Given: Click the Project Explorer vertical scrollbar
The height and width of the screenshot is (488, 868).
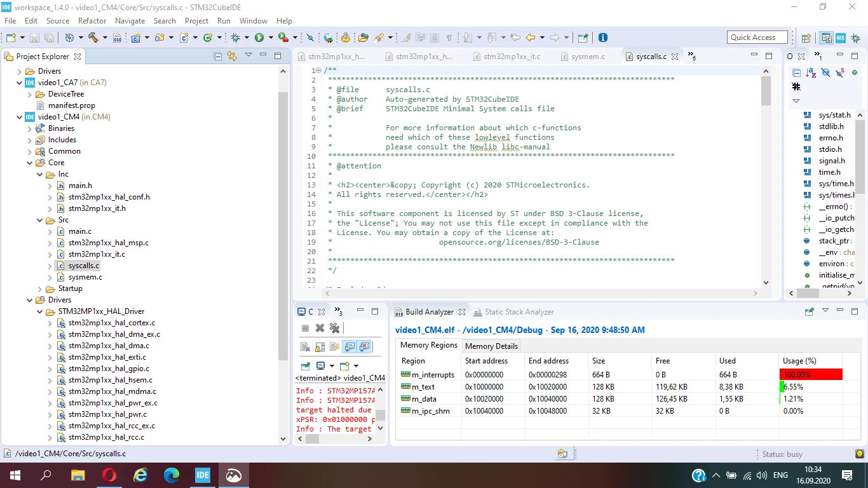Looking at the screenshot, I should click(283, 226).
